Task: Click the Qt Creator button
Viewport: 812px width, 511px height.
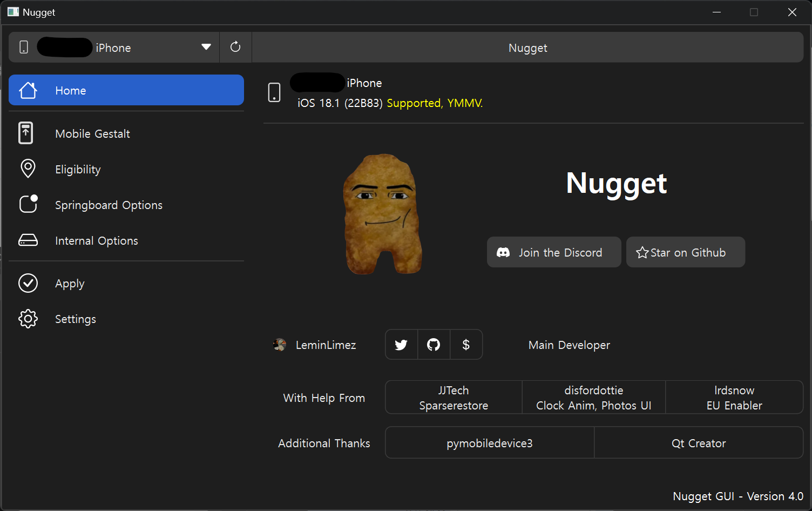Action: [x=699, y=443]
